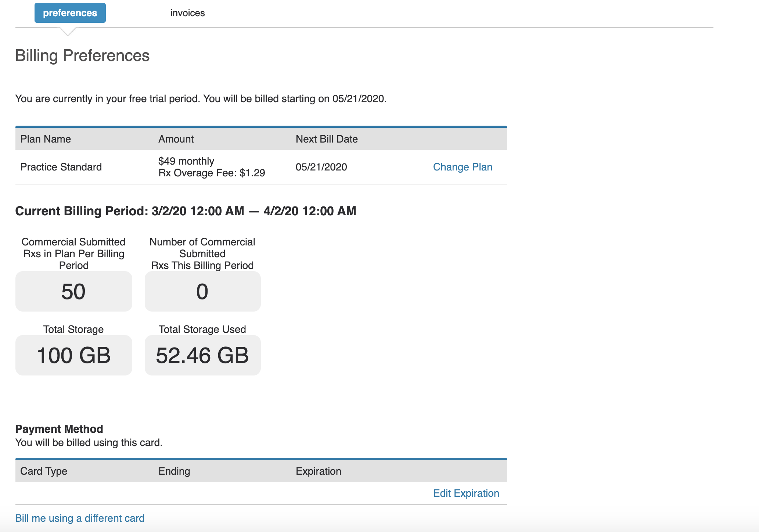This screenshot has width=759, height=532.
Task: Switch to the invoices tab
Action: pos(187,13)
